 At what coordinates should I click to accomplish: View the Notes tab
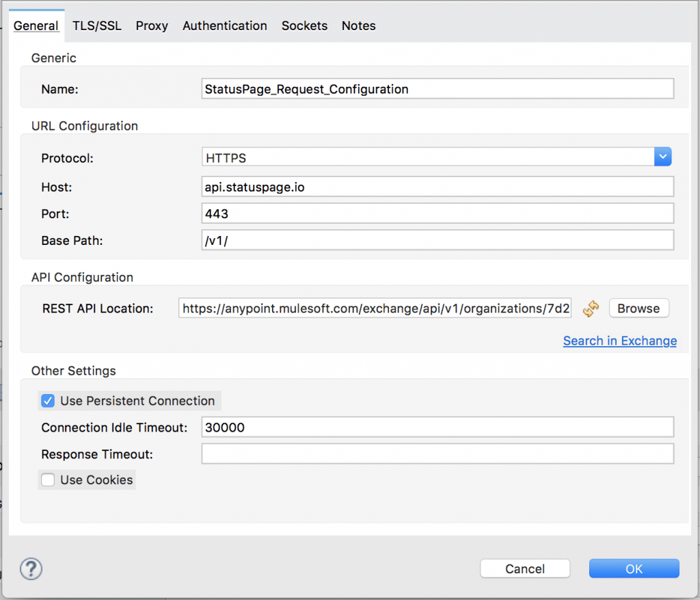point(358,26)
